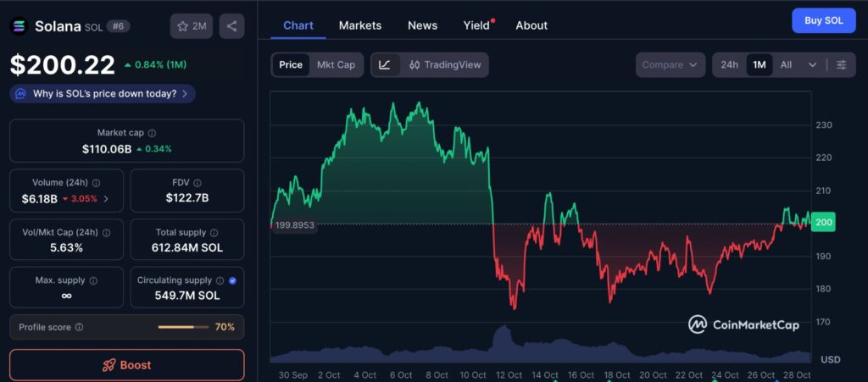
Task: Select Price chart toggle
Action: (291, 64)
